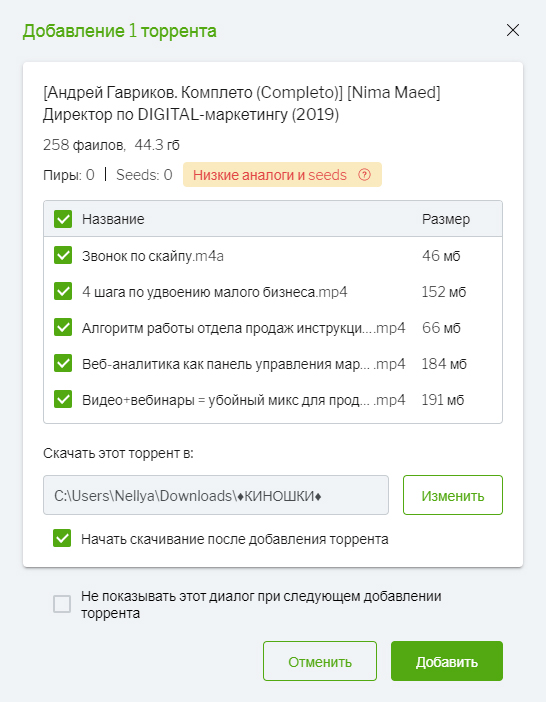Uncheck Видео+вебинары убойный микс file

pyautogui.click(x=63, y=399)
